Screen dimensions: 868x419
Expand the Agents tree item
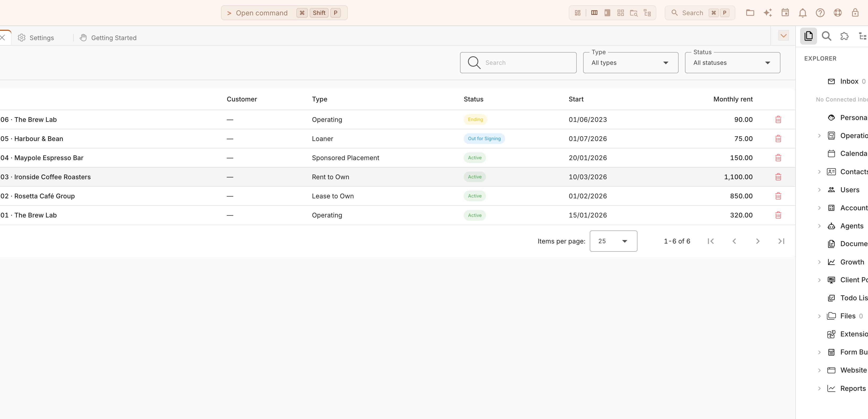point(819,226)
